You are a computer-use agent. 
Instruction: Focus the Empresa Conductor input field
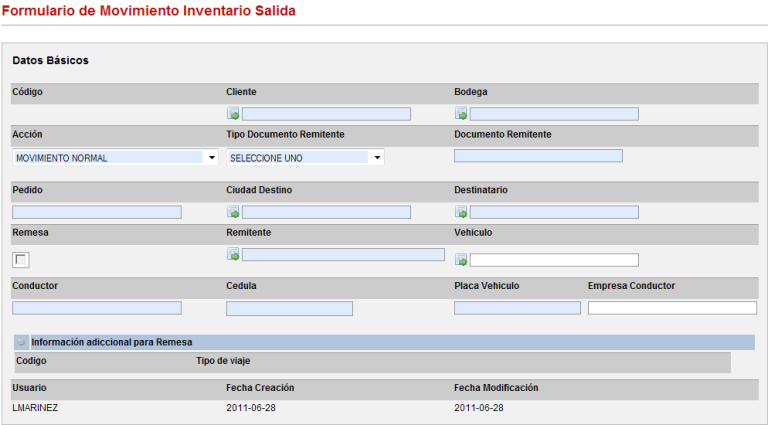tap(672, 308)
